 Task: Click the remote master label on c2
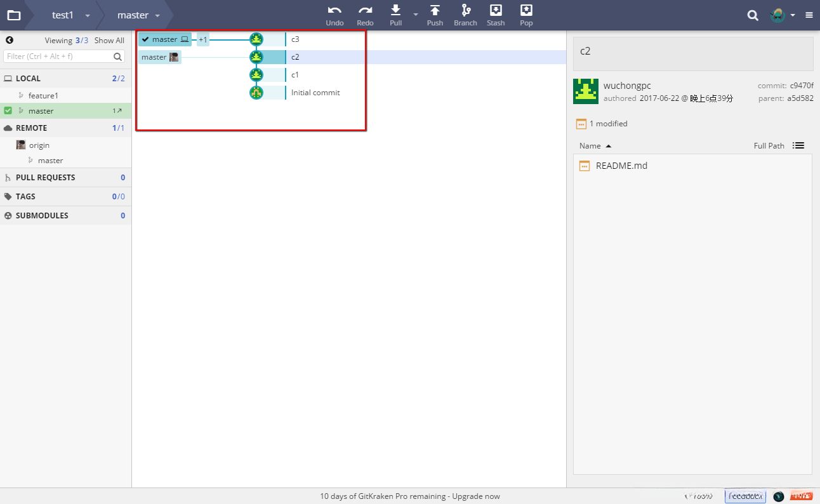pos(160,57)
